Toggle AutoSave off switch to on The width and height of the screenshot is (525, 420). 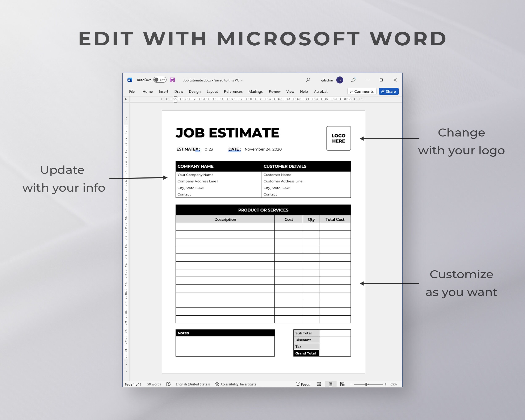pos(160,80)
